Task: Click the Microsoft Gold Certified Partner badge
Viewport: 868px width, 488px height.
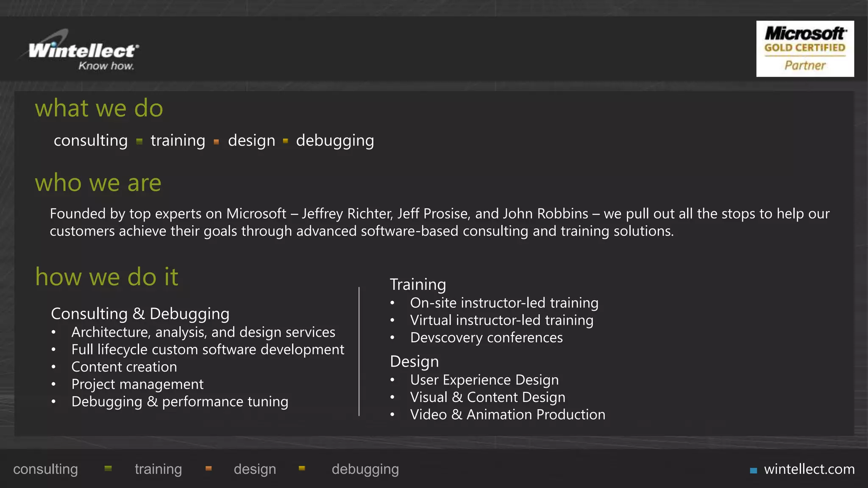Action: (x=805, y=49)
